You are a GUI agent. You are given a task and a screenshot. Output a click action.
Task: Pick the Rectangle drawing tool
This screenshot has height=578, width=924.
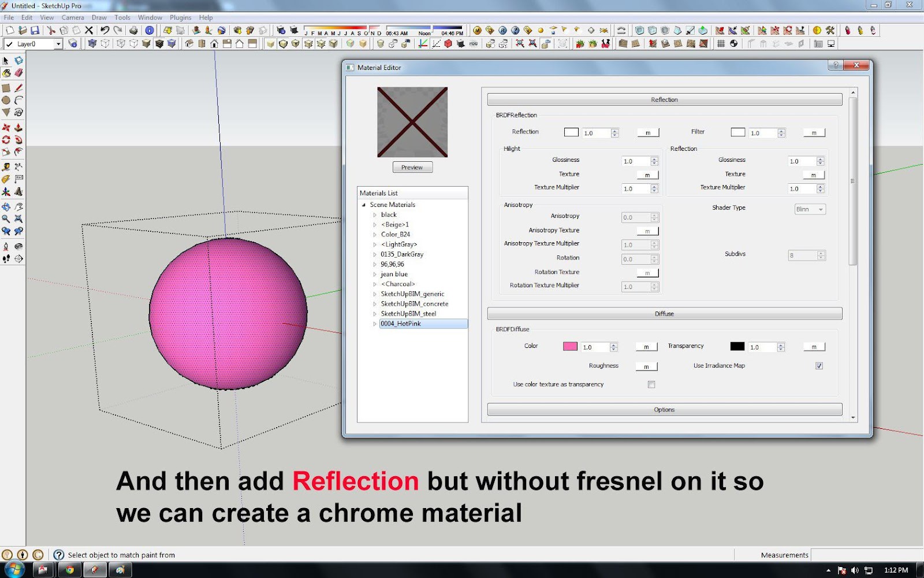pos(6,88)
